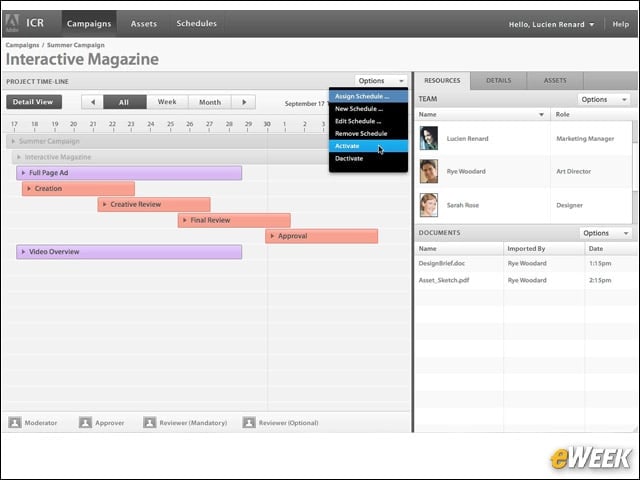Viewport: 640px width, 480px height.
Task: Click the Date column header
Action: coord(596,249)
